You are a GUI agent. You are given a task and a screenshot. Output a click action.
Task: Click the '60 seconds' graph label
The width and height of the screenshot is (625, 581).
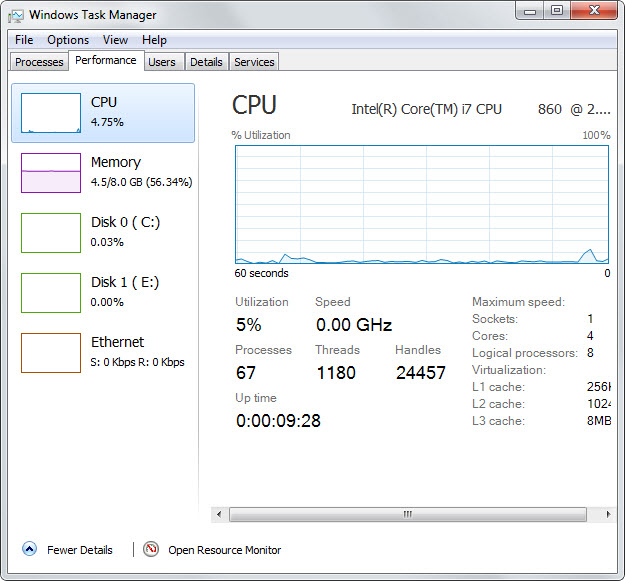(261, 273)
